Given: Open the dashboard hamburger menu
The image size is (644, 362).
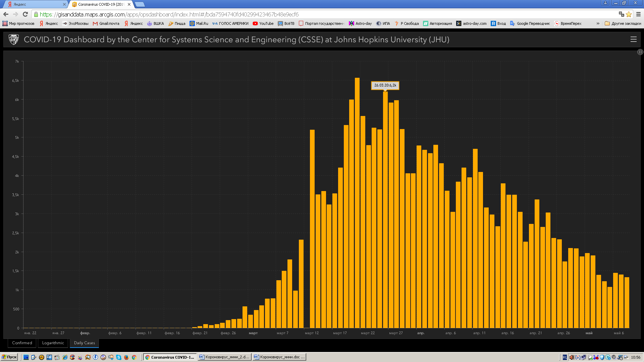Looking at the screenshot, I should (633, 40).
